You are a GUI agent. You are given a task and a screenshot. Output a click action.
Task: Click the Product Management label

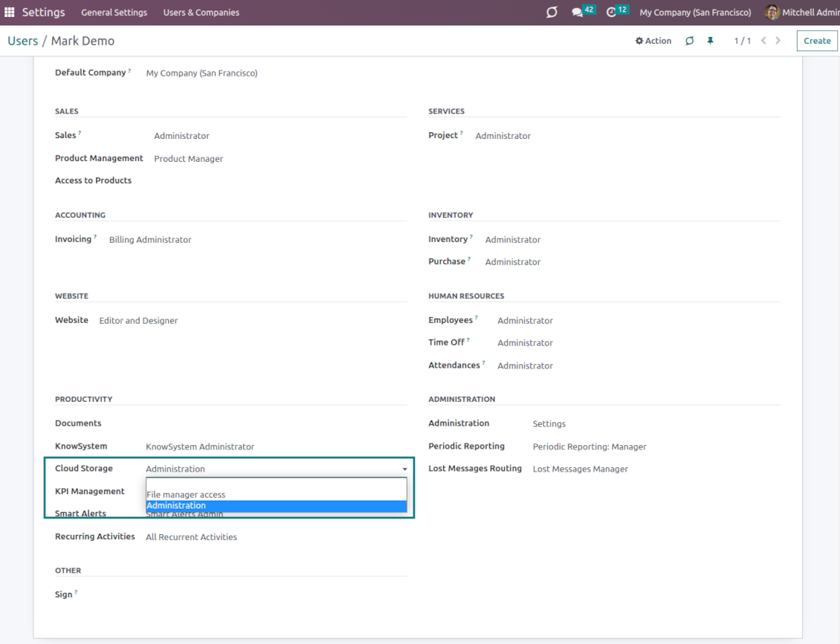click(99, 158)
